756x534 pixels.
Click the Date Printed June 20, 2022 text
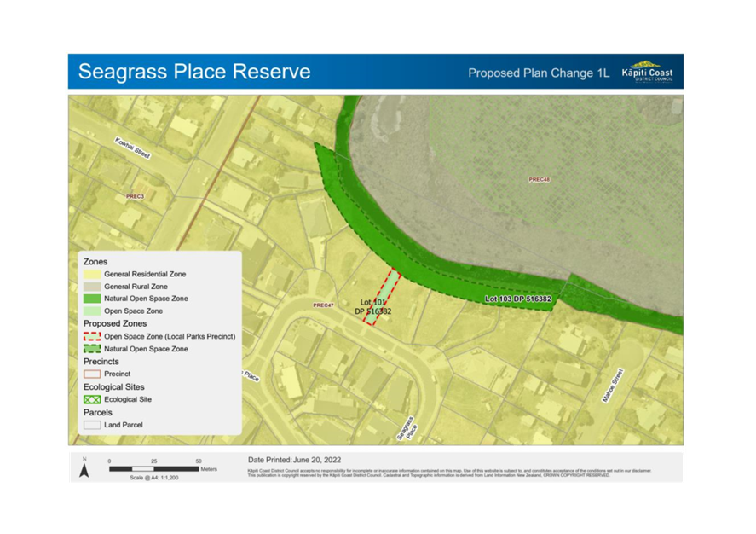pyautogui.click(x=295, y=460)
